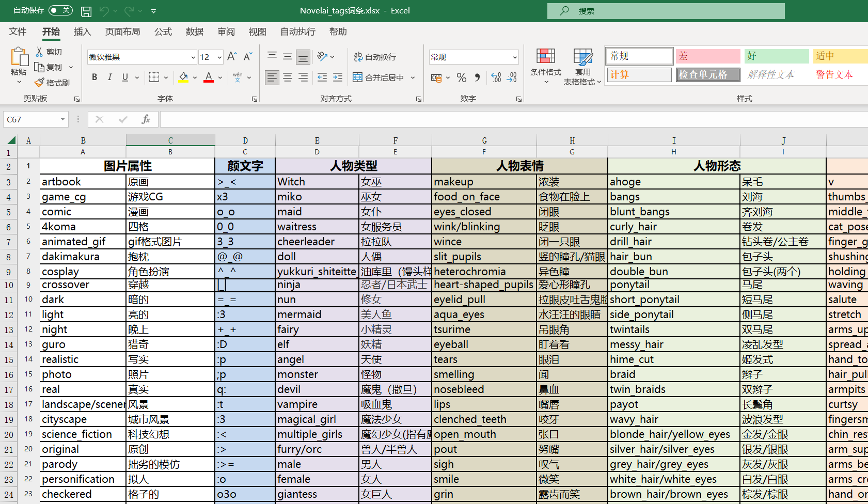Screen dimensions: 868x504
Task: Increase decimal places
Action: (496, 77)
